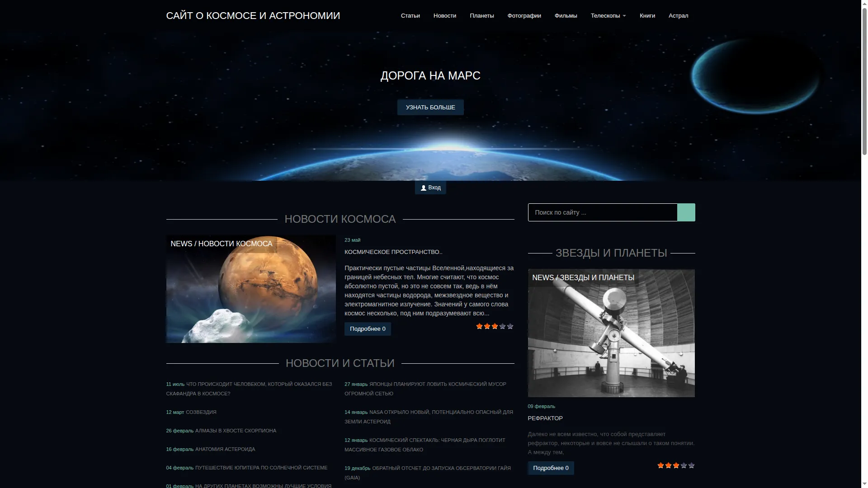Click the 09 февраль date text
Image resolution: width=868 pixels, height=488 pixels.
[x=542, y=406]
